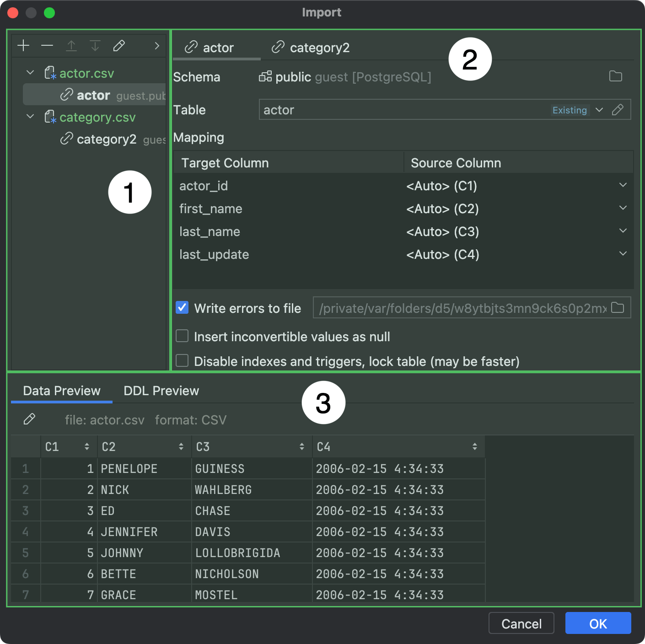Image resolution: width=645 pixels, height=644 pixels.
Task: Open the folder browser for the error file path
Action: pos(618,307)
